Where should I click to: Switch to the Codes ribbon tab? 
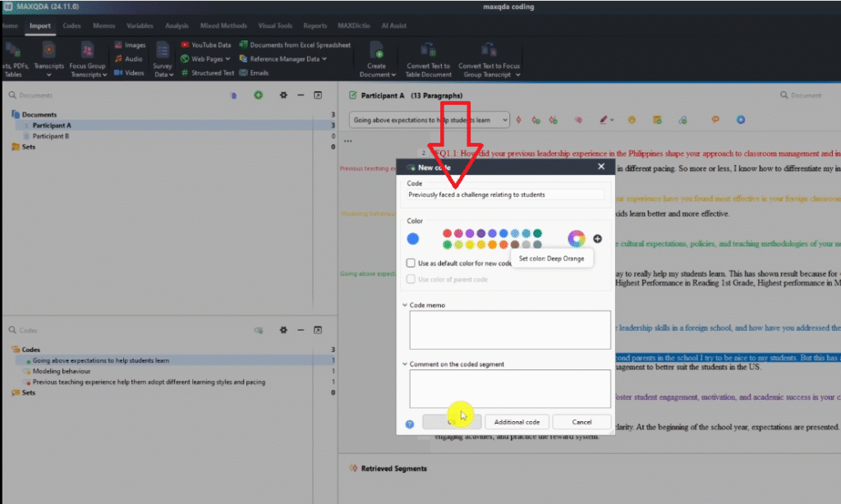pos(71,25)
